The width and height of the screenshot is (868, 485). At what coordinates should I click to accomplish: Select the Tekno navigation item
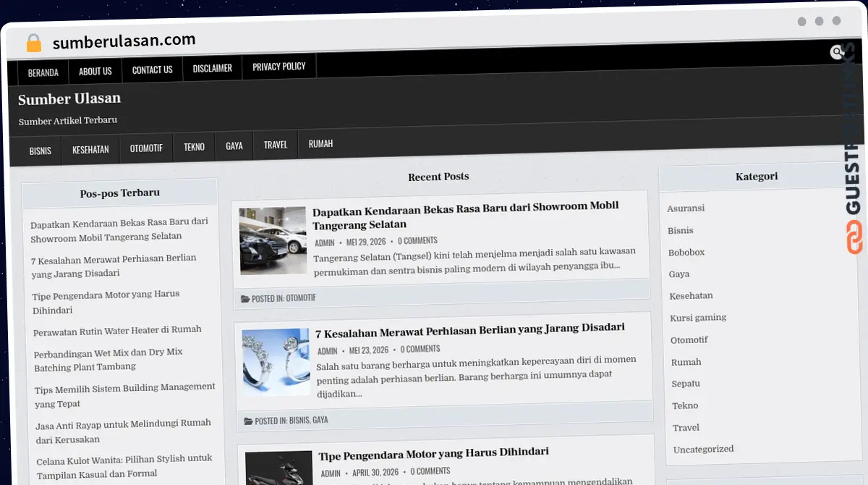[194, 147]
